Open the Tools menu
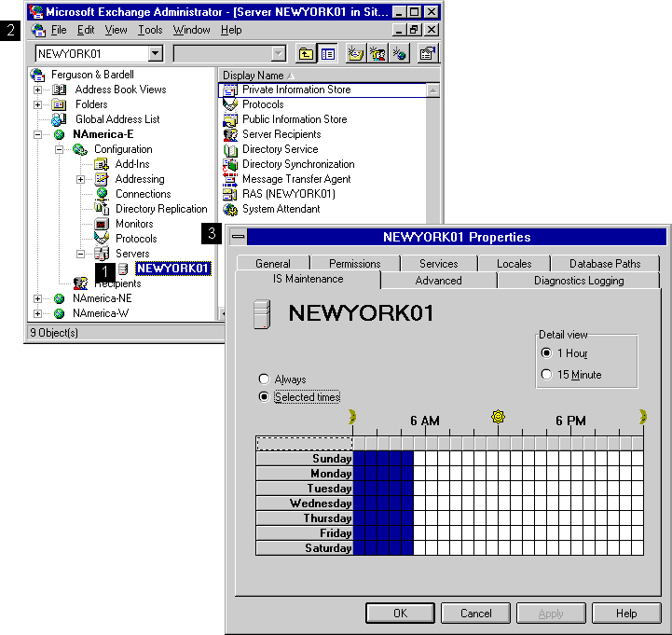 [x=150, y=30]
